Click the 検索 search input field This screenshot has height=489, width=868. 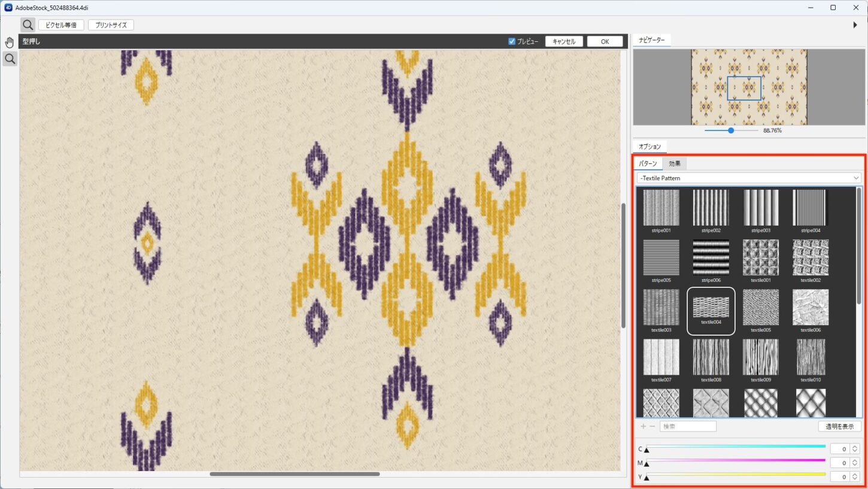(688, 427)
